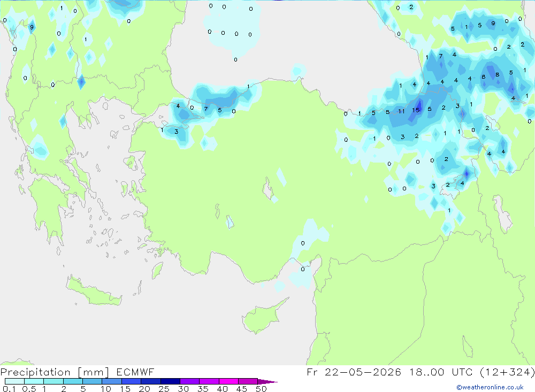
Task: Click the '0.1' legend scale label
Action: tap(9, 389)
